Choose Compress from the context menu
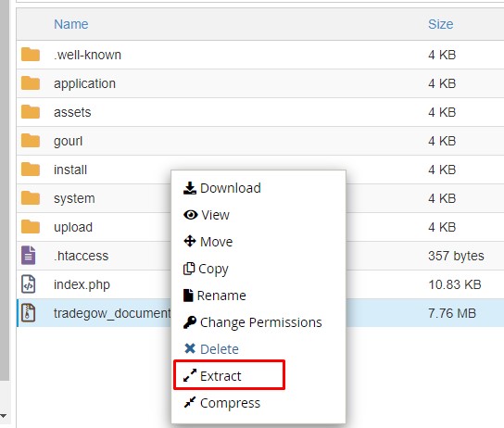Viewport: 504px width, 428px height. click(230, 404)
